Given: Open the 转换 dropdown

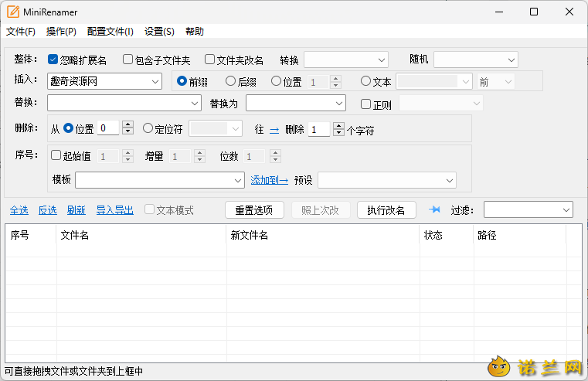Looking at the screenshot, I should pos(345,60).
